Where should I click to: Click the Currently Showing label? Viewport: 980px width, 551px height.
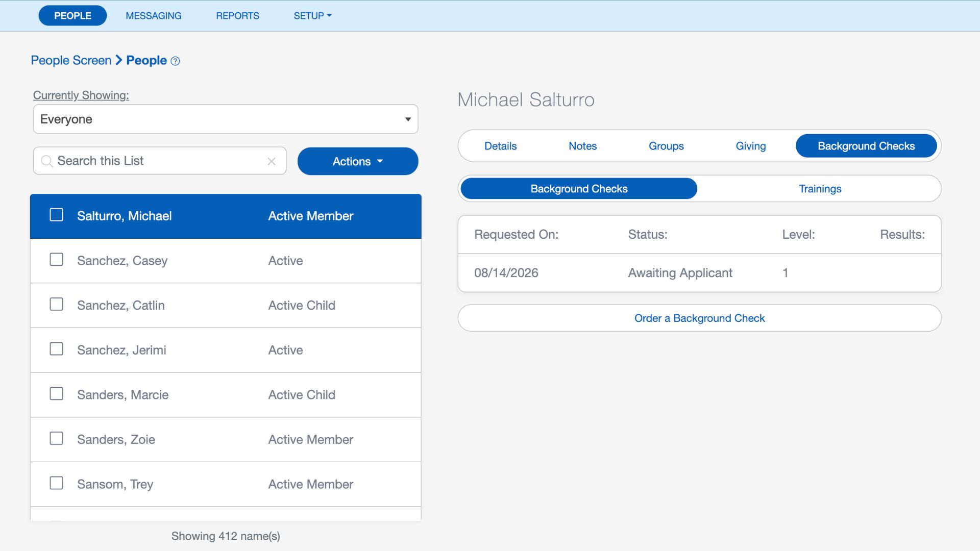tap(81, 95)
